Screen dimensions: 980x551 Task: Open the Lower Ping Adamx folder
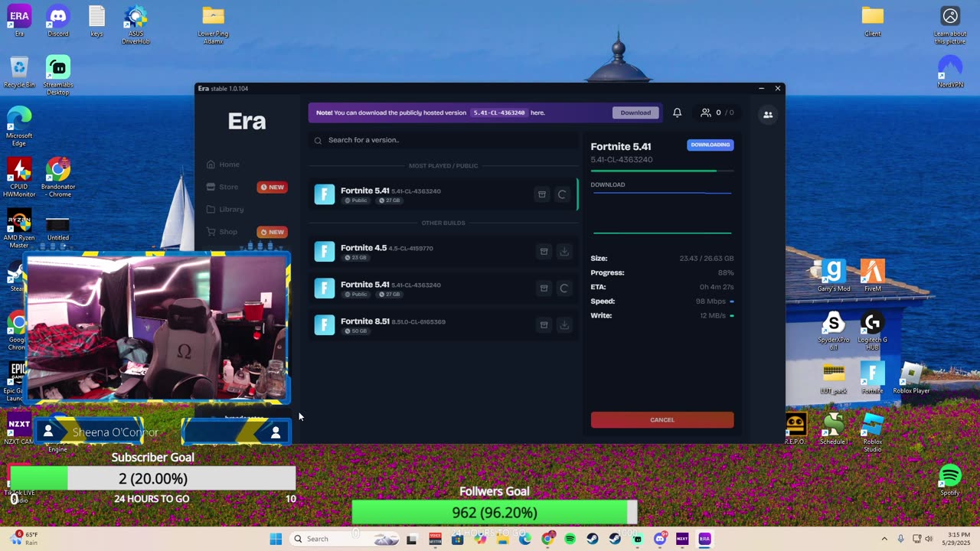[213, 24]
